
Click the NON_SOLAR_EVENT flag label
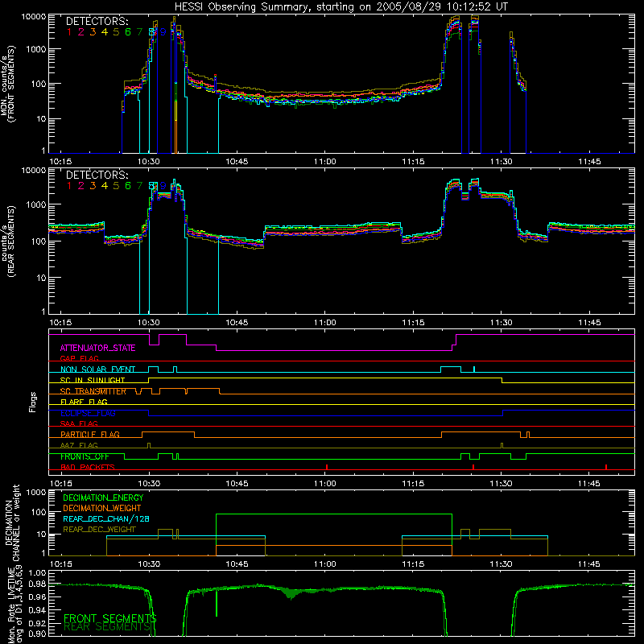click(97, 369)
